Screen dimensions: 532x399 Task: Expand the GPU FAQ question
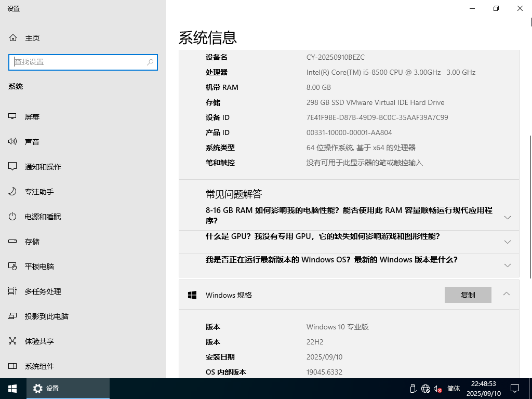(508, 242)
